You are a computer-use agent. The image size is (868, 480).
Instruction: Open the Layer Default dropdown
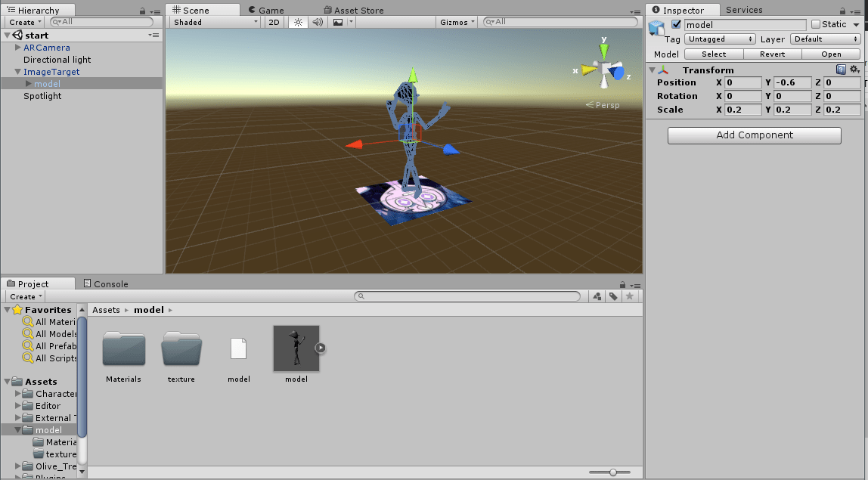point(826,39)
